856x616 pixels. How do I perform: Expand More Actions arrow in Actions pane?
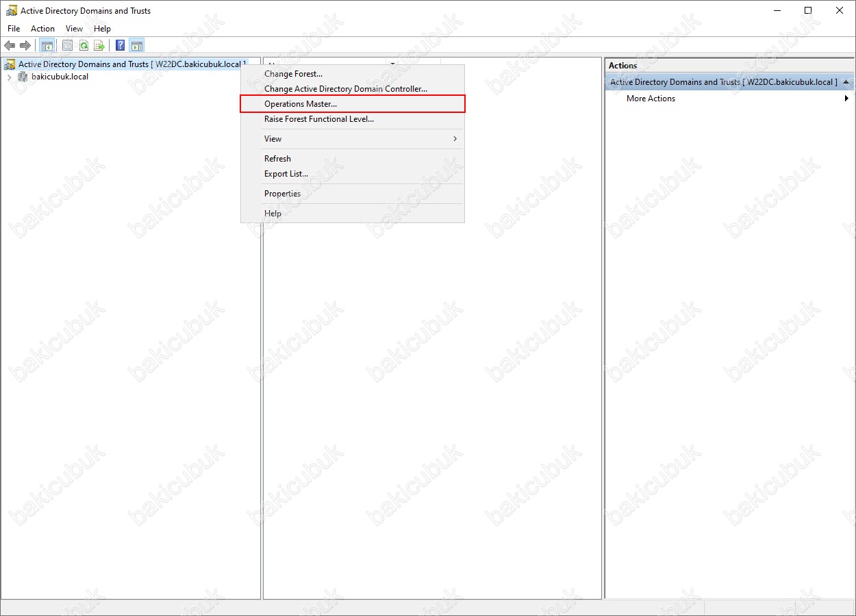[x=846, y=99]
